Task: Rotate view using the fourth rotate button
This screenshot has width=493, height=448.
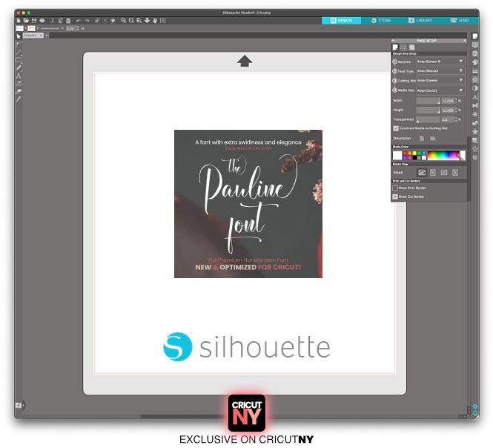Action: click(455, 172)
